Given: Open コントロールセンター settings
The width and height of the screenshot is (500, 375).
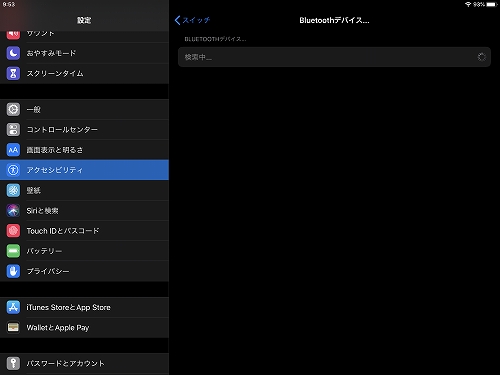Looking at the screenshot, I should (84, 130).
